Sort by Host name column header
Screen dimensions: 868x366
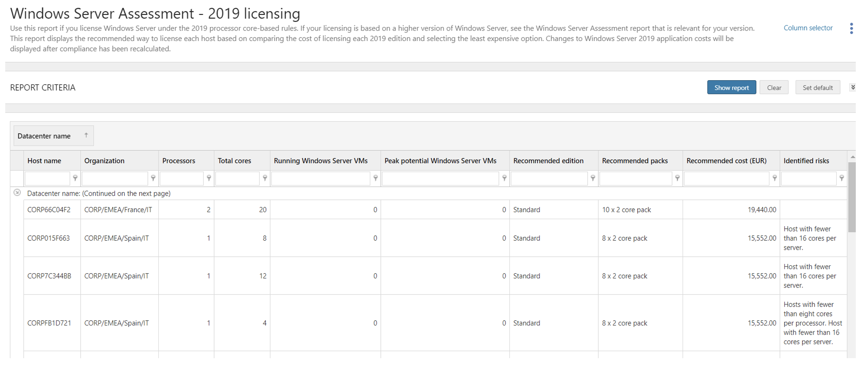coord(52,161)
